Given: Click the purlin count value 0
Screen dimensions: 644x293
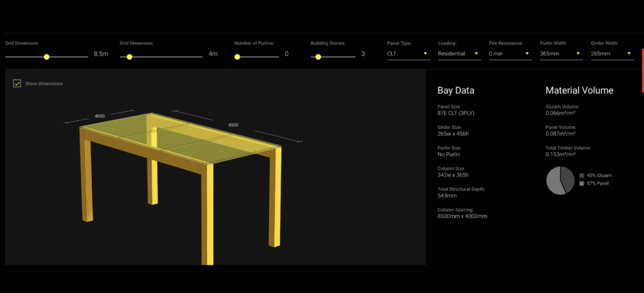Looking at the screenshot, I should coord(287,53).
